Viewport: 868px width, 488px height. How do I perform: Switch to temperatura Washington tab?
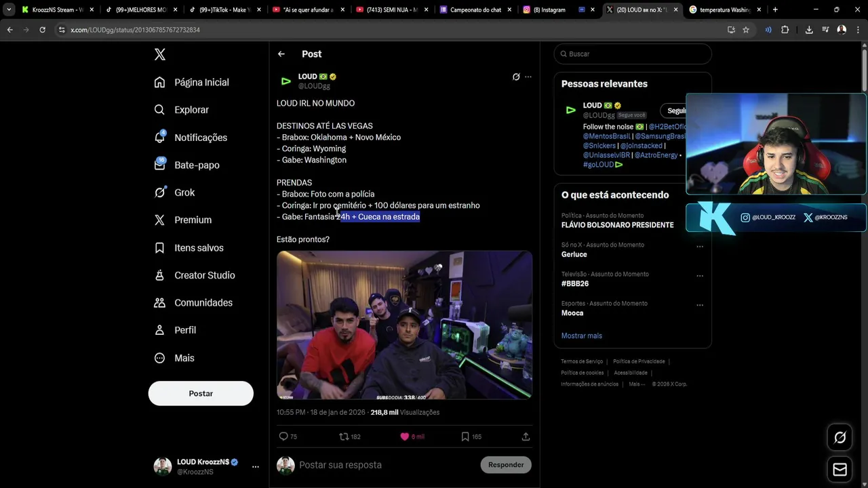[x=725, y=9]
